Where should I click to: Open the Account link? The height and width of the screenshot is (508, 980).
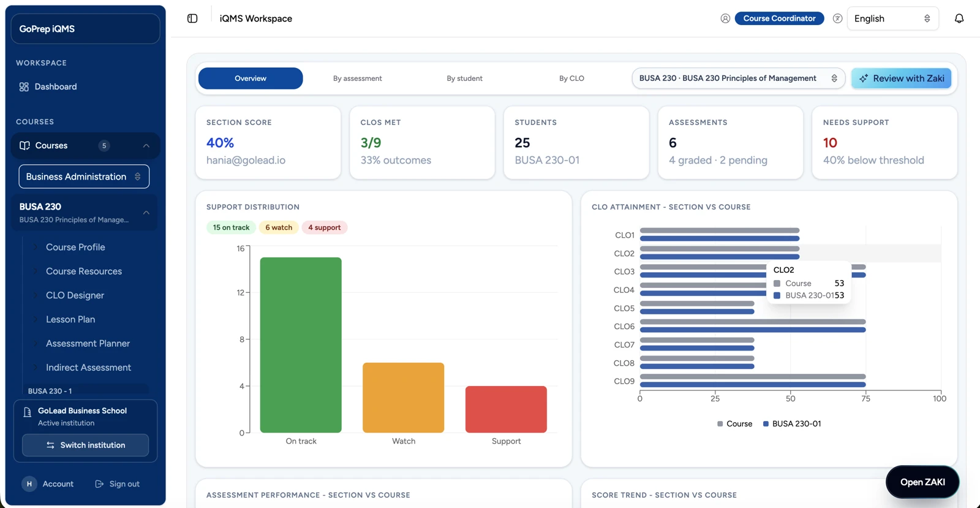(x=48, y=484)
